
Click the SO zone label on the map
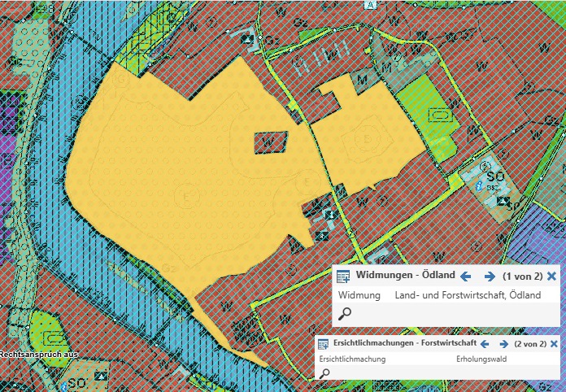pos(494,176)
